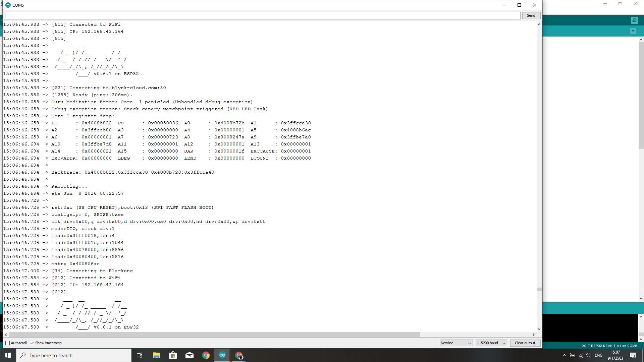Show hidden system tray icons

564,355
